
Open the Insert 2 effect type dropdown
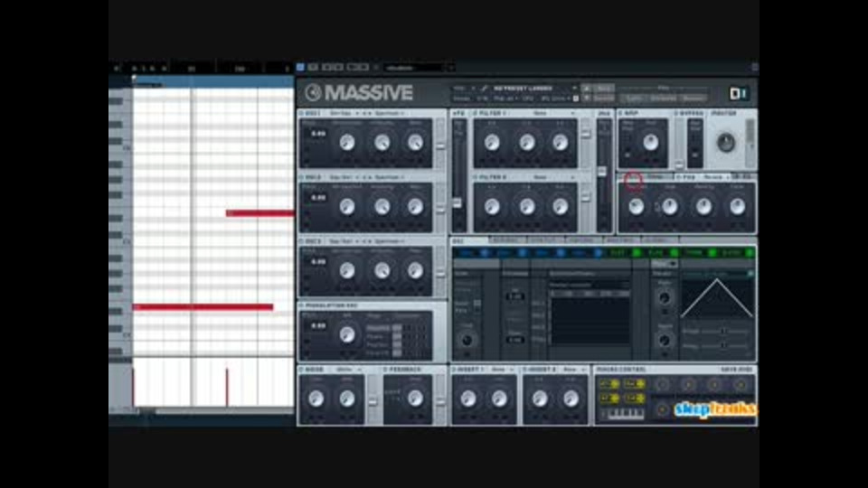573,370
